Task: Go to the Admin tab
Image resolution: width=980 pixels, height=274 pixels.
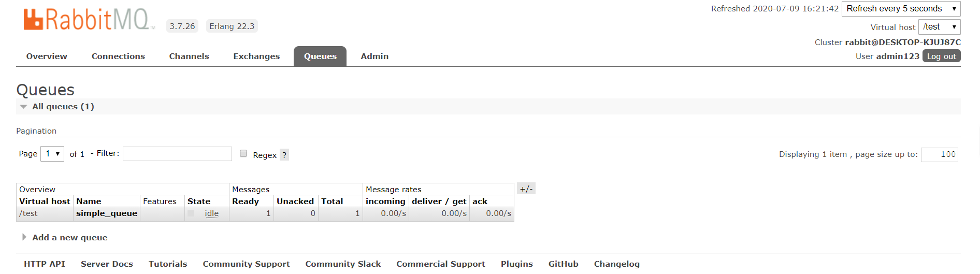Action: click(374, 56)
